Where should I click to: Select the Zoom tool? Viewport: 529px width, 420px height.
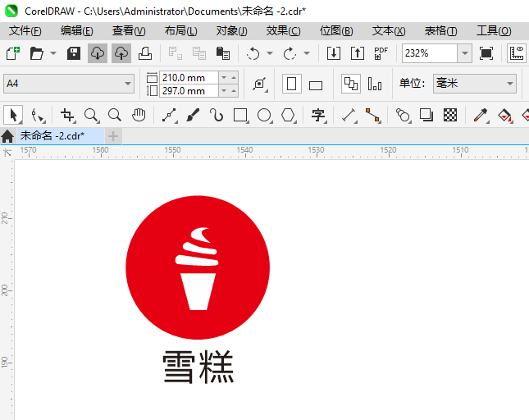[91, 115]
